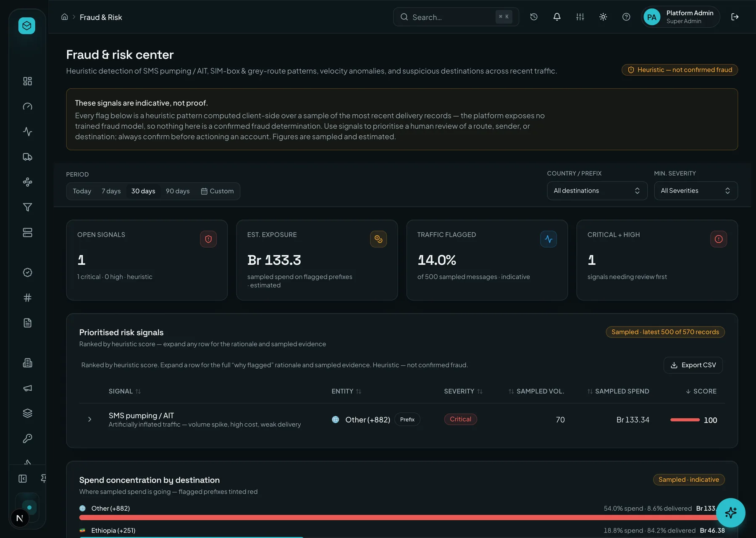Sort table by Score column
The image size is (756, 538).
pyautogui.click(x=701, y=391)
